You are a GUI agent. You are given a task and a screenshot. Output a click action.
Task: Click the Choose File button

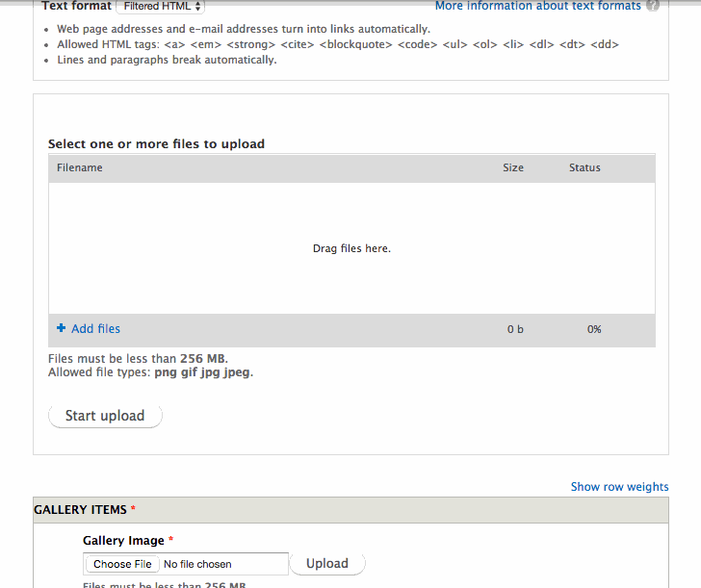pos(122,564)
